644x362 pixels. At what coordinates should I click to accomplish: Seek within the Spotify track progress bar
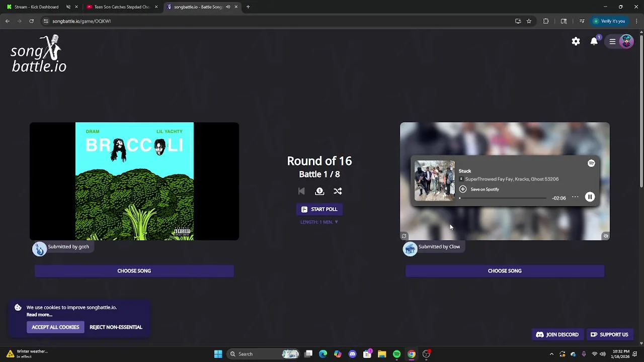tap(503, 198)
